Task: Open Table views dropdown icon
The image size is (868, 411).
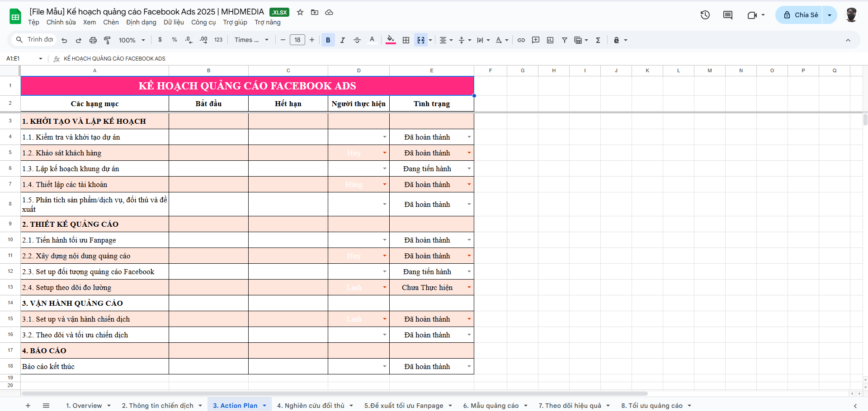Action: pos(581,40)
